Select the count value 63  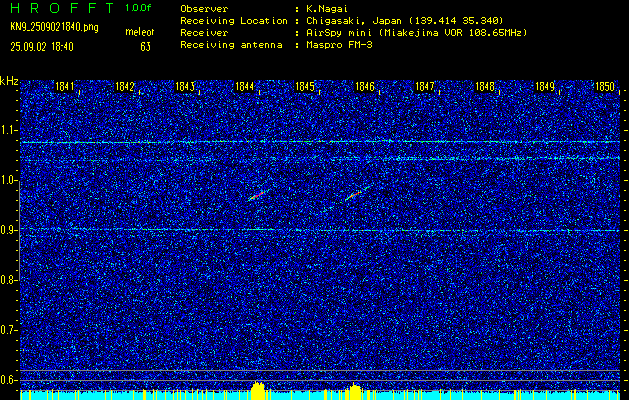(x=146, y=47)
